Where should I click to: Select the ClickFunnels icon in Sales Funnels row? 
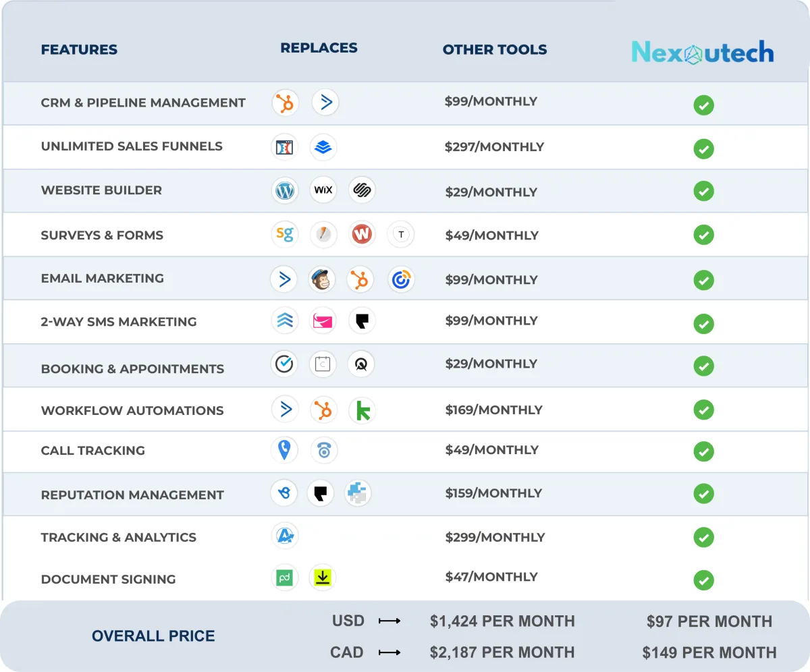point(284,147)
